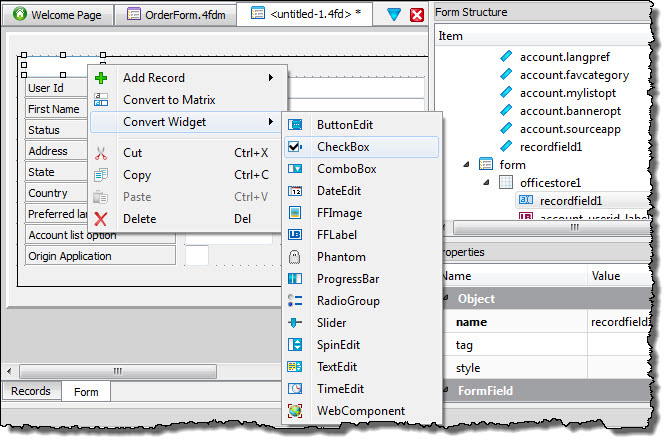This screenshot has width=670, height=444.
Task: Click the account.langpref field icon
Action: click(x=506, y=56)
